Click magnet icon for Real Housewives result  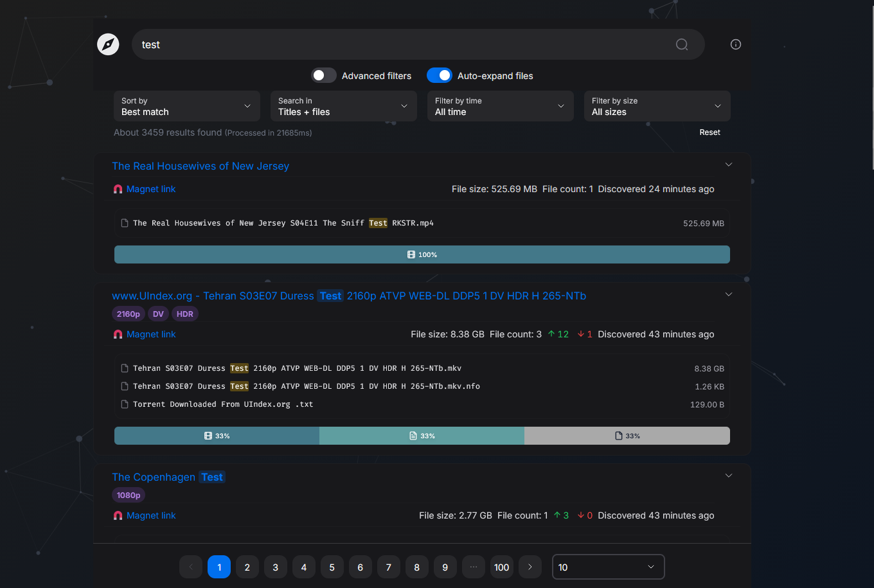(x=118, y=189)
